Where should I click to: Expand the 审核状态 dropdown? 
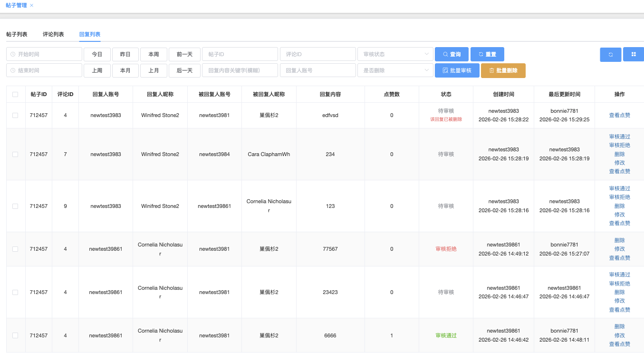[x=395, y=54]
